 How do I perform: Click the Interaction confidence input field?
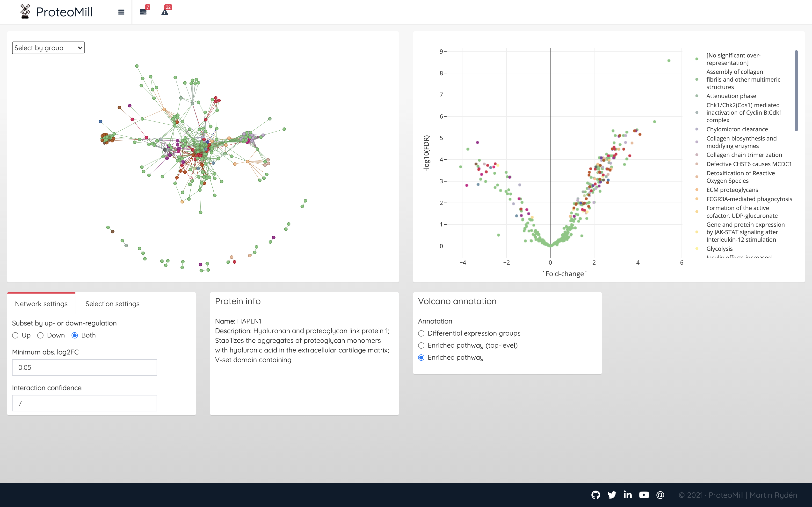point(85,403)
